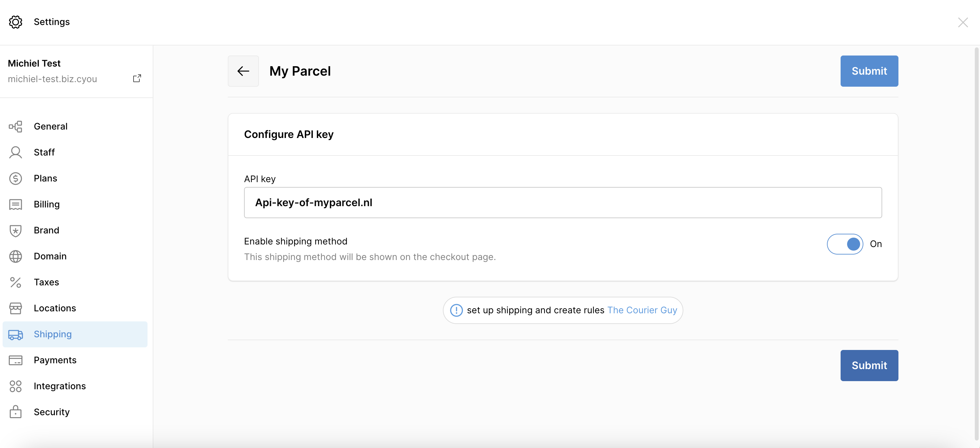Image resolution: width=980 pixels, height=448 pixels.
Task: Follow The Courier Guy link
Action: (642, 310)
